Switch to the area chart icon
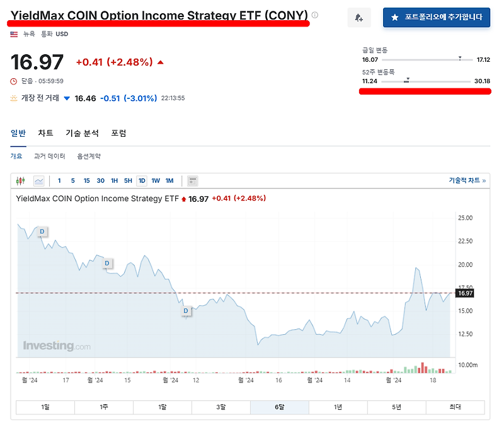The image size is (504, 425). click(x=40, y=181)
